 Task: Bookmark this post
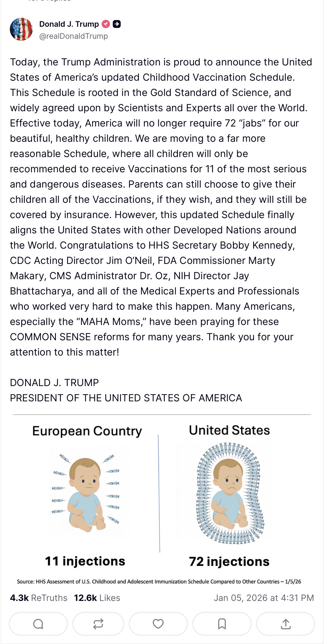point(222,624)
